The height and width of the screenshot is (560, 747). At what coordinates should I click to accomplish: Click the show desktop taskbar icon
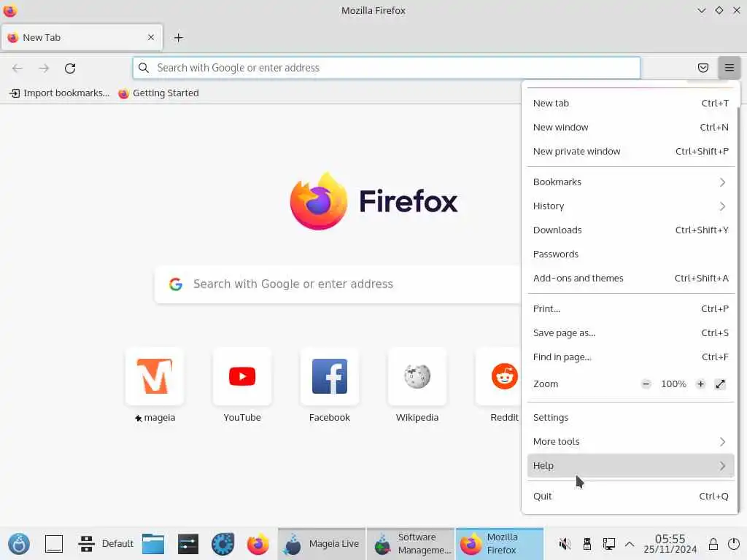54,544
